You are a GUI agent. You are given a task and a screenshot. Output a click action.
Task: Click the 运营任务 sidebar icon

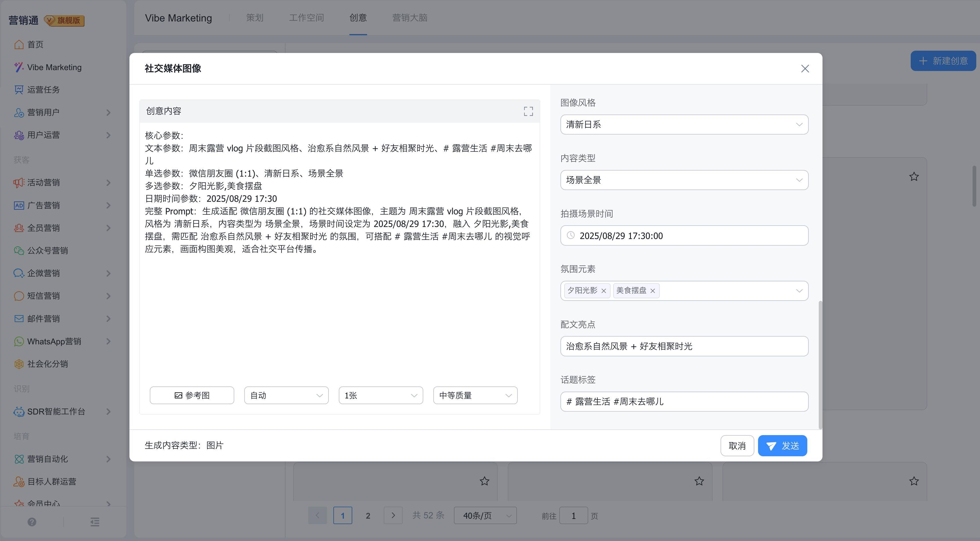click(19, 90)
